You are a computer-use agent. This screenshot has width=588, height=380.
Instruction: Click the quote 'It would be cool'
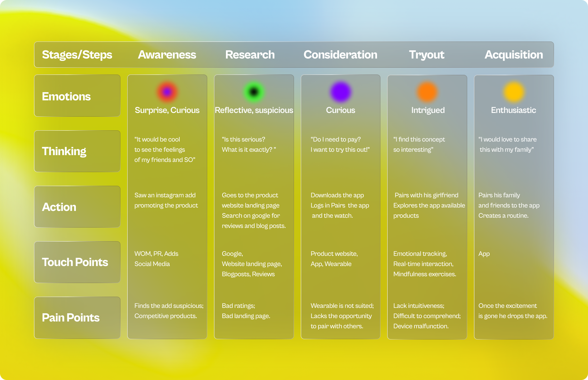point(157,139)
